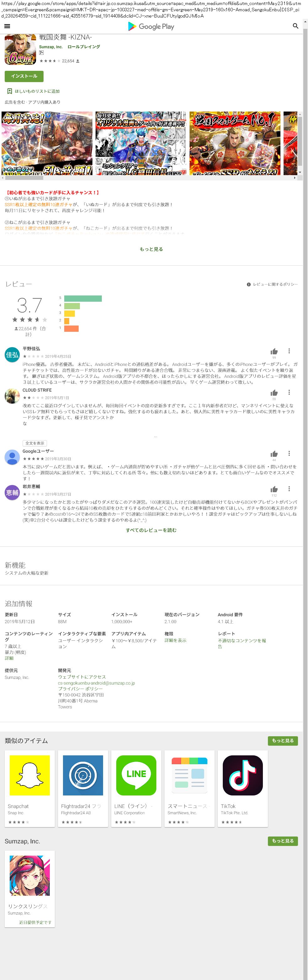Viewport: 308px width, 980px height.
Task: Click the 5-star green rating bar
Action: tap(83, 298)
